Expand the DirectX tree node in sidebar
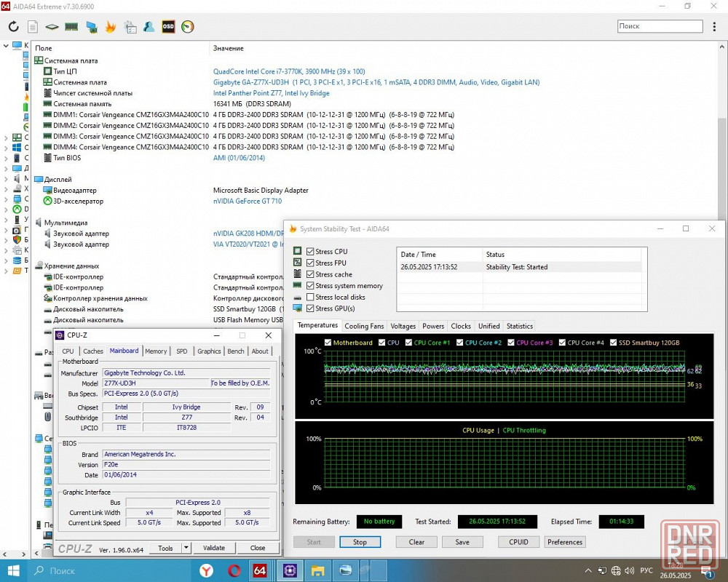Image resolution: width=728 pixels, height=582 pixels. (x=7, y=210)
